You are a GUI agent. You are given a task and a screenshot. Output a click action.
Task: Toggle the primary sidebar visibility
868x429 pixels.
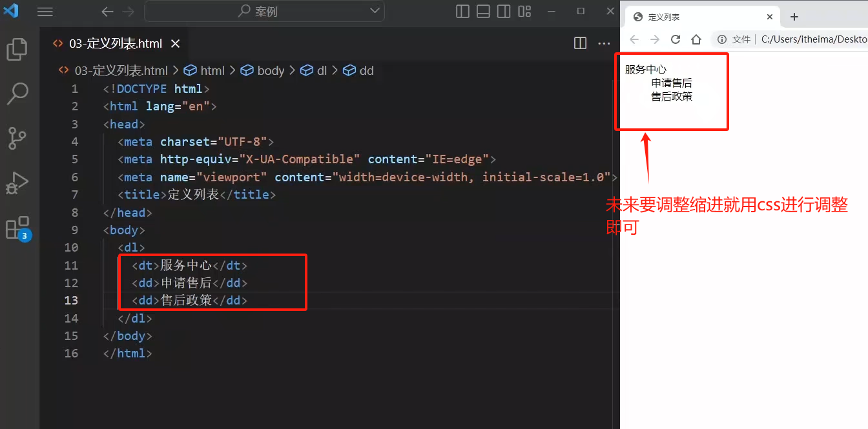pyautogui.click(x=462, y=12)
